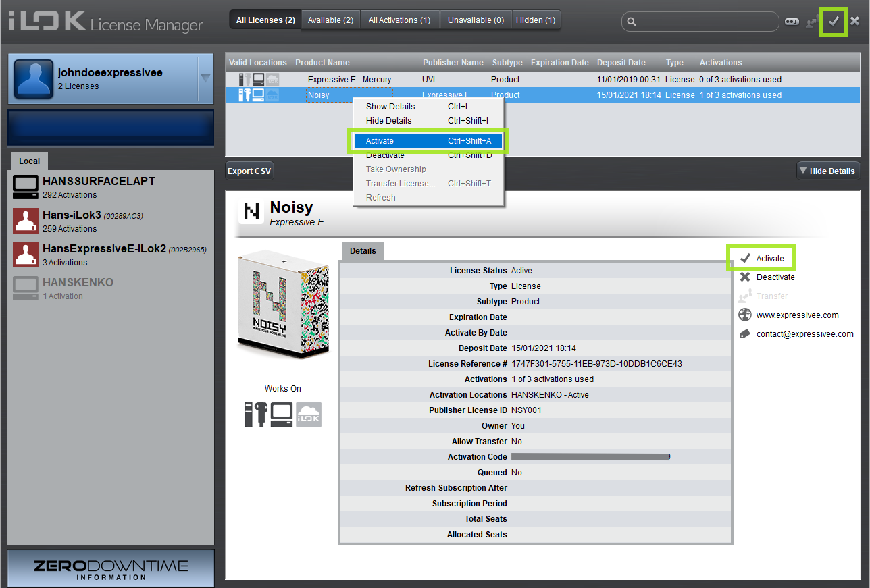This screenshot has height=588, width=870.
Task: Click the license reference number value
Action: point(596,364)
